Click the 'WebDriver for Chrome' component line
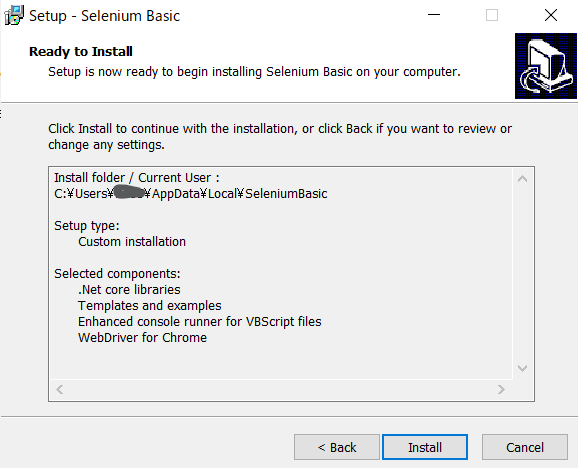 [x=142, y=338]
